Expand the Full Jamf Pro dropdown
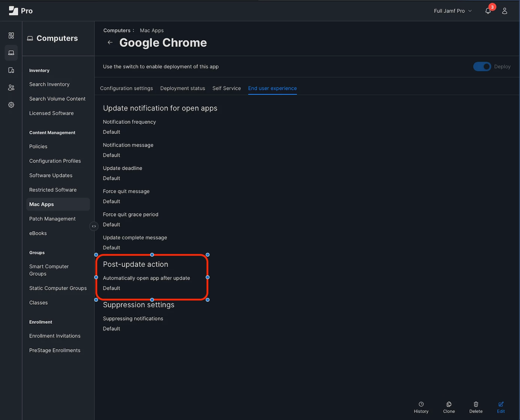Image resolution: width=520 pixels, height=420 pixels. point(453,11)
